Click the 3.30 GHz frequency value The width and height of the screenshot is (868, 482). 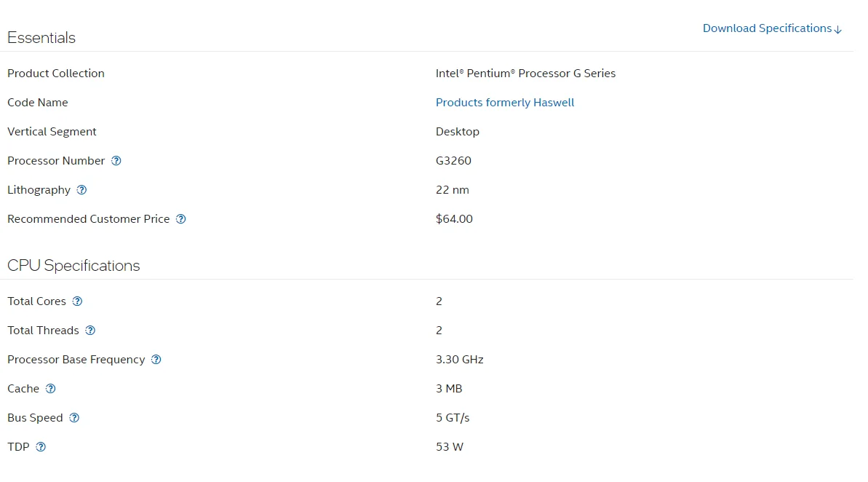coord(459,360)
